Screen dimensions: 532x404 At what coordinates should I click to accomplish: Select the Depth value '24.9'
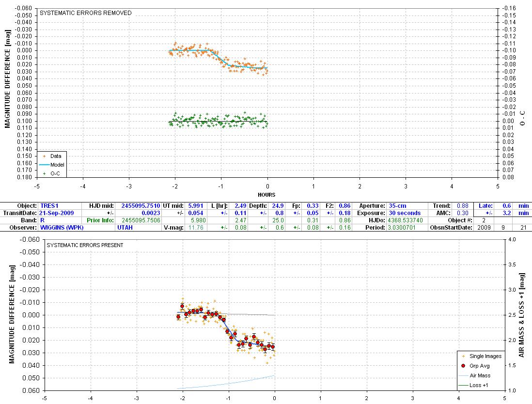pyautogui.click(x=278, y=205)
